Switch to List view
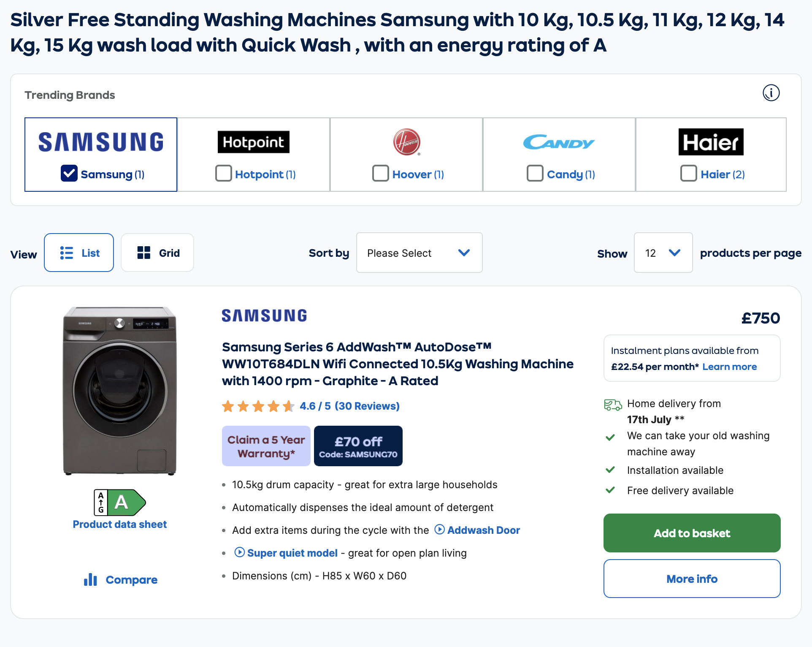This screenshot has height=647, width=812. coord(79,253)
